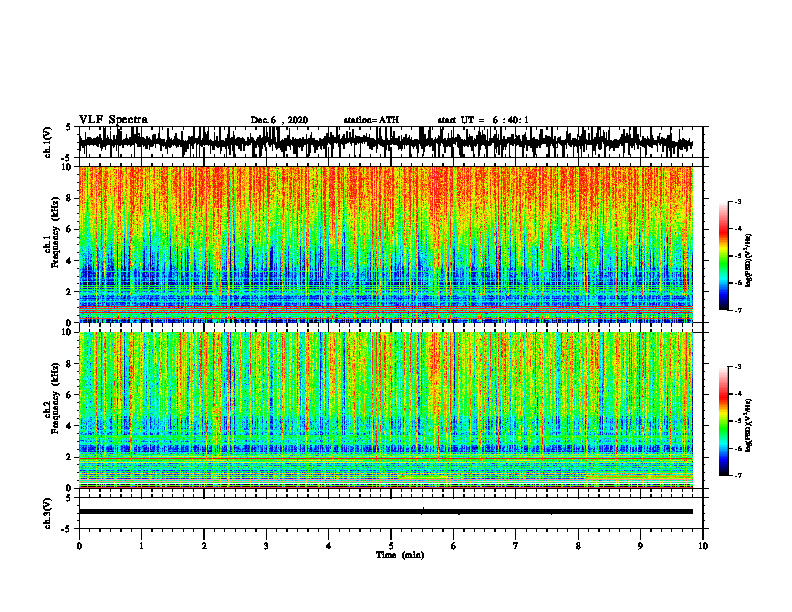
Task: Click the ch.2 colorbar log(PSD) label
Action: point(748,424)
